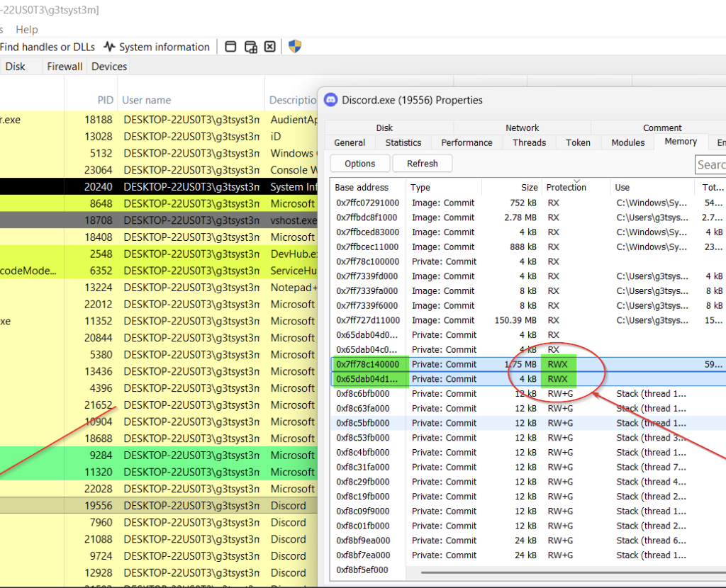This screenshot has height=588, width=726.
Task: Open Find handles or DLLs
Action: pyautogui.click(x=48, y=47)
